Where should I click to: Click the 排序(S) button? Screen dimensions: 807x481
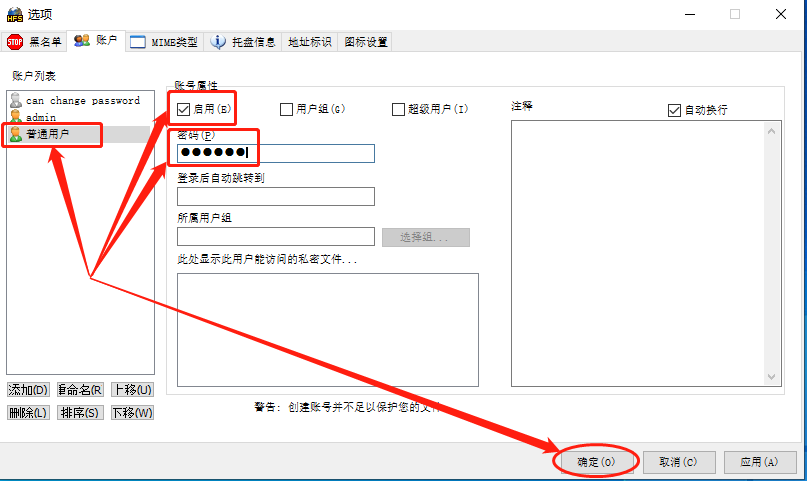tap(80, 413)
